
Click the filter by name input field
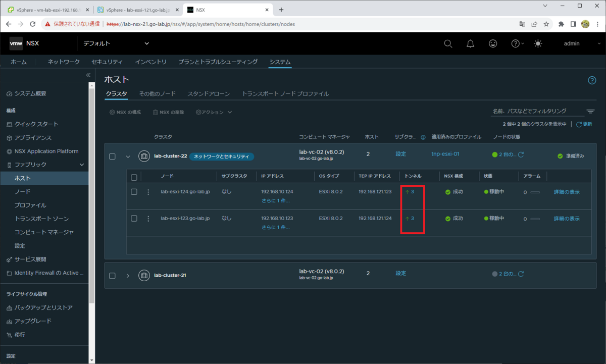click(x=536, y=111)
